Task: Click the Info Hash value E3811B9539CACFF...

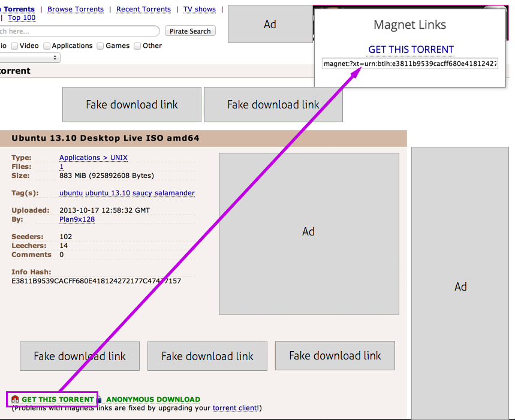Action: [x=97, y=281]
